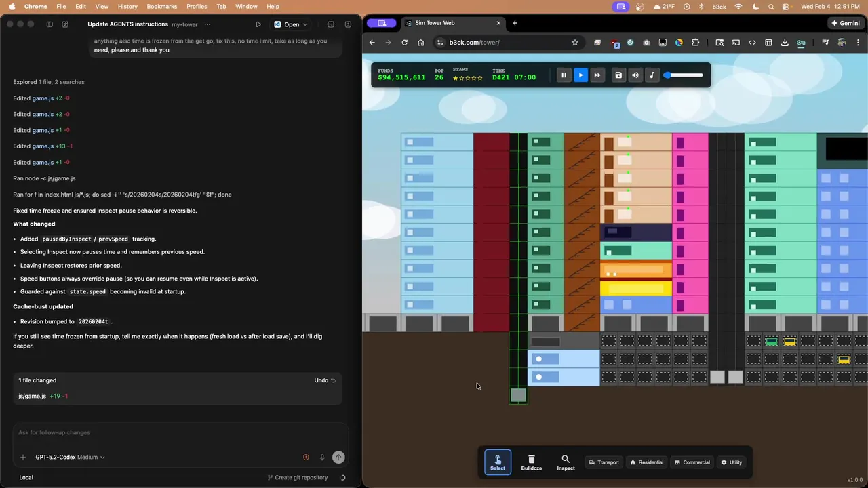This screenshot has width=868, height=488.
Task: Open the tab group purple button
Action: pyautogui.click(x=382, y=23)
